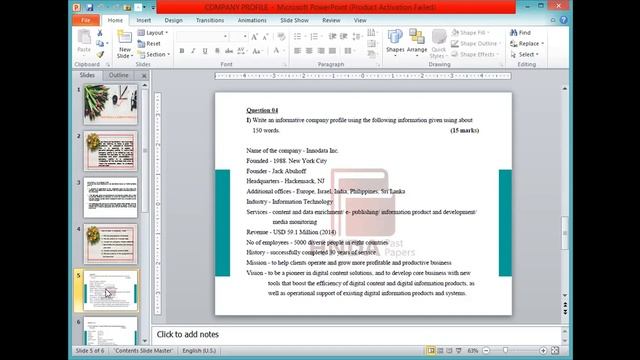This screenshot has height=360, width=640.
Task: Open the Shapes gallery dropdown
Action: 395,43
